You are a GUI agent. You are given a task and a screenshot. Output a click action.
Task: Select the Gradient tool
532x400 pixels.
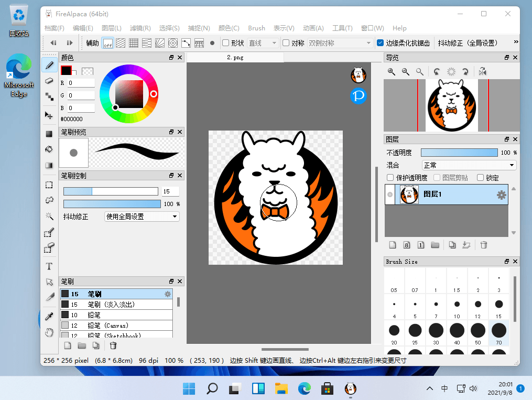pos(49,165)
